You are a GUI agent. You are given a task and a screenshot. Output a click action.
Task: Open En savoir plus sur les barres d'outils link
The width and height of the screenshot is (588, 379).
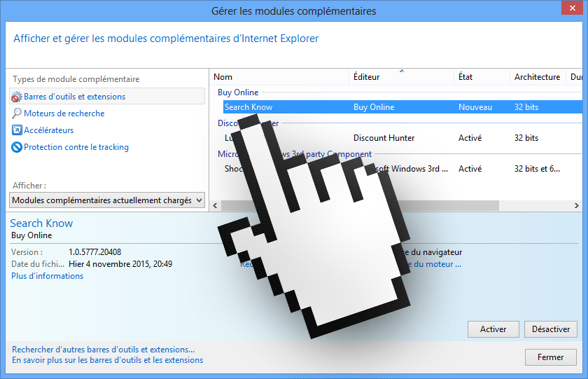[x=107, y=360]
